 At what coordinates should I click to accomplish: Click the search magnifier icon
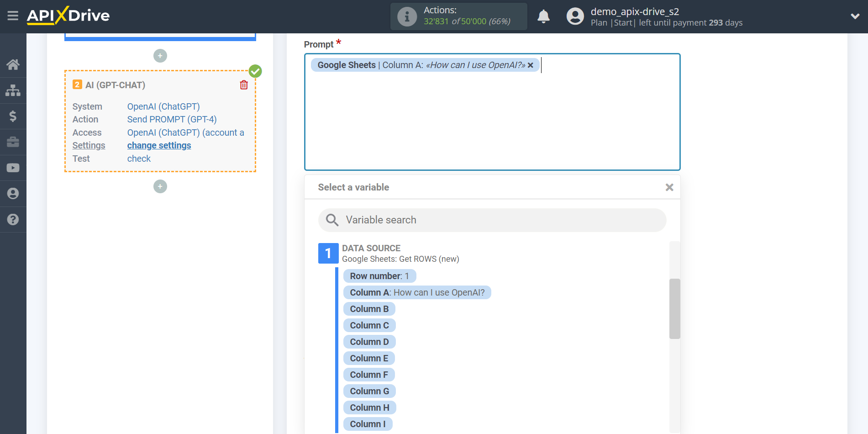tap(332, 220)
